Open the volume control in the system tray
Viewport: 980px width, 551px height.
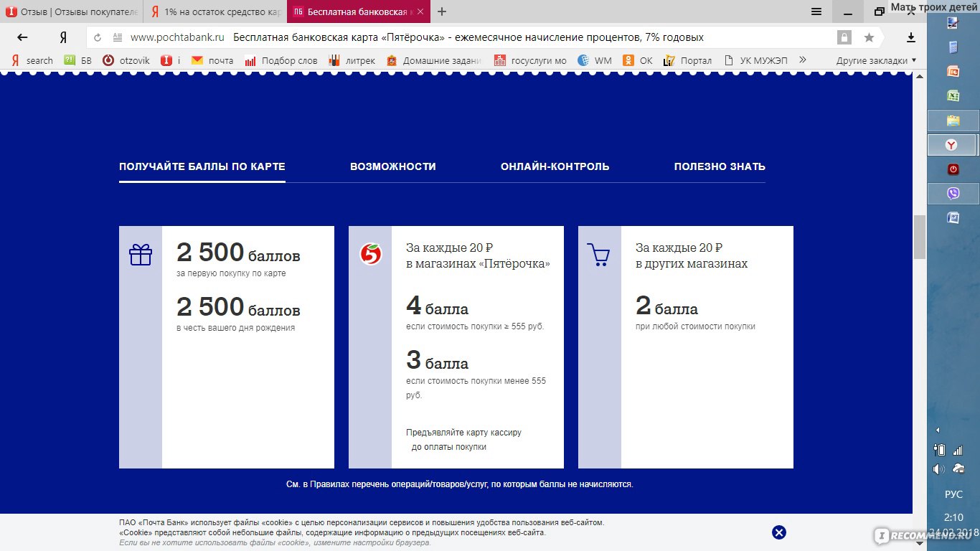(939, 468)
